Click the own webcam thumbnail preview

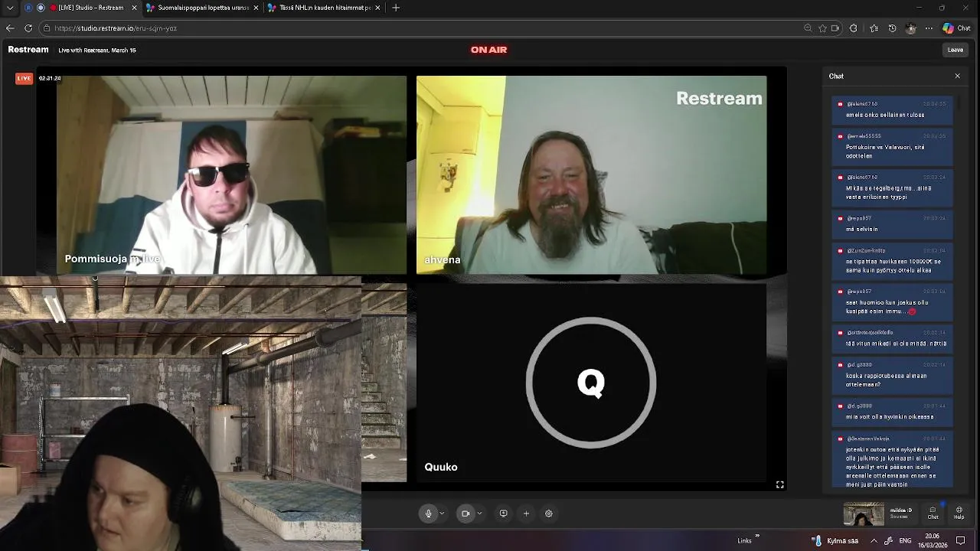[x=864, y=514]
